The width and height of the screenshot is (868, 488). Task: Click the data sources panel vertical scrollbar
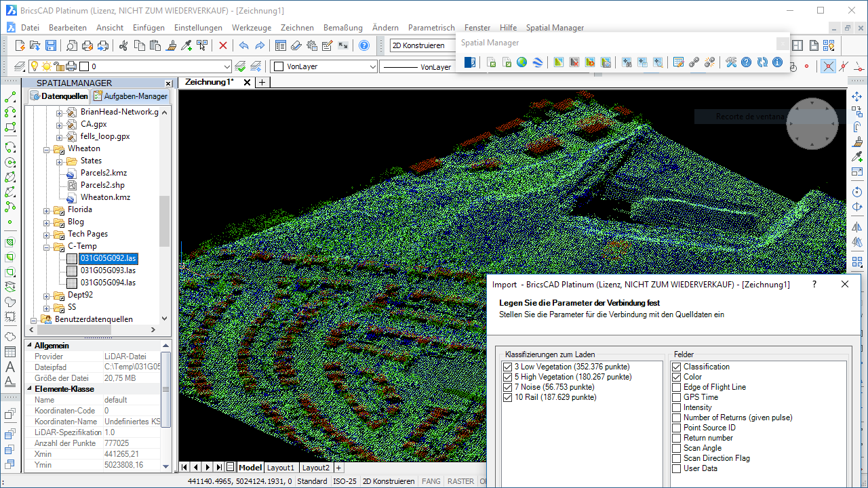[x=164, y=203]
